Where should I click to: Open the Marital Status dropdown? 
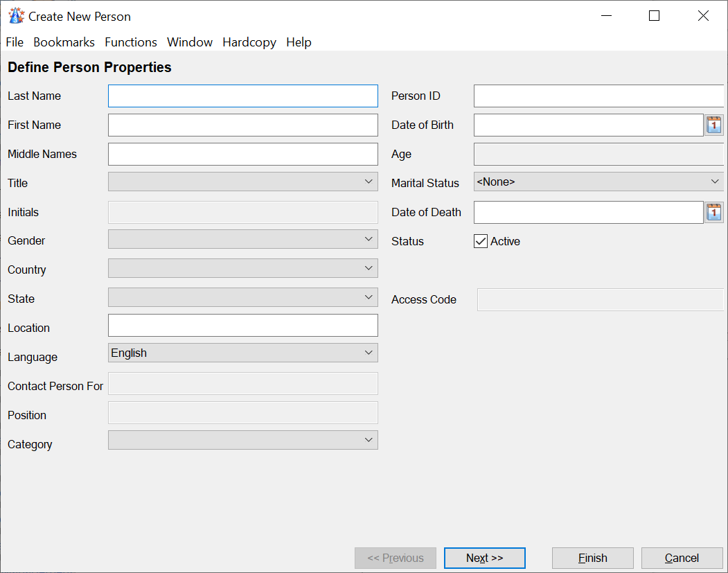pos(598,182)
